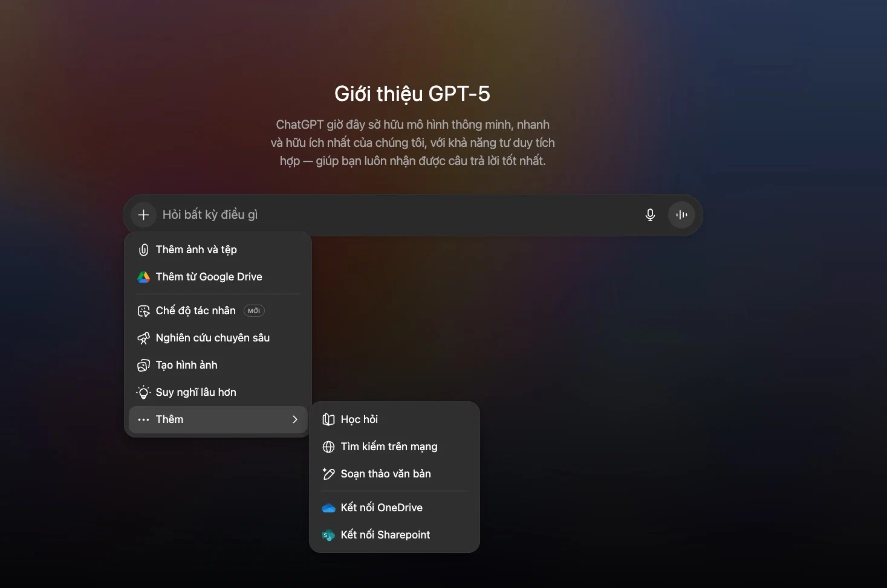The height and width of the screenshot is (588, 887).
Task: Click the globe icon for Tìm kiếm trên mạng
Action: pos(328,447)
